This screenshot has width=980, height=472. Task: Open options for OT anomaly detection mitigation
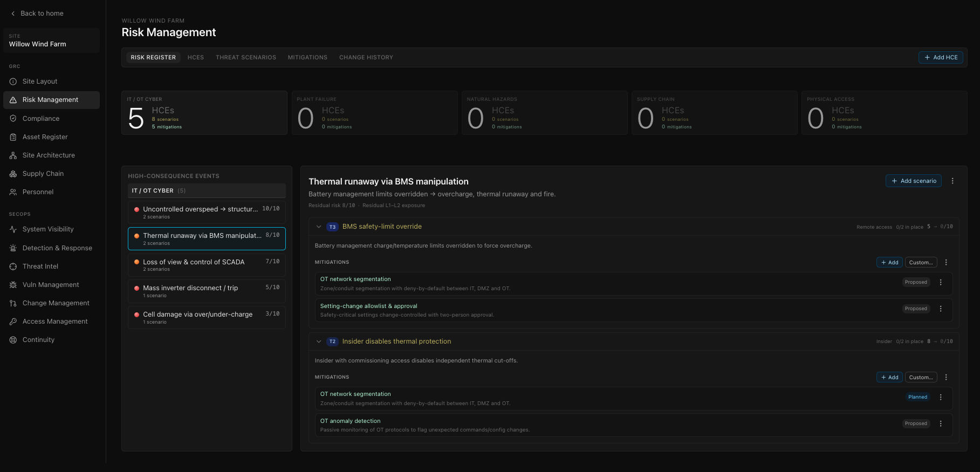tap(941, 424)
